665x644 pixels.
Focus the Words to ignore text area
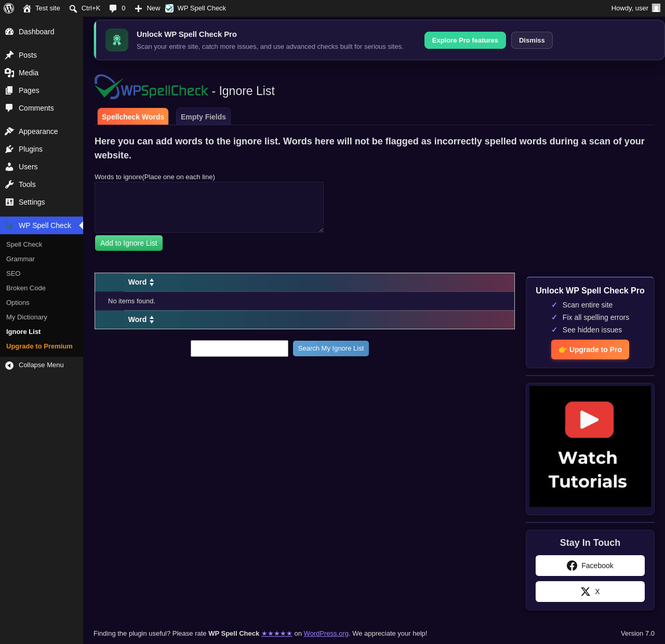[x=209, y=207]
